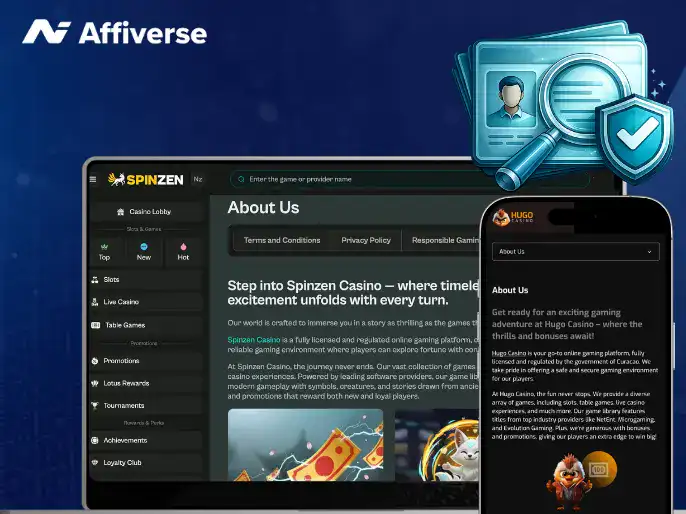
Task: Click the Live Casino dealer icon
Action: point(94,302)
